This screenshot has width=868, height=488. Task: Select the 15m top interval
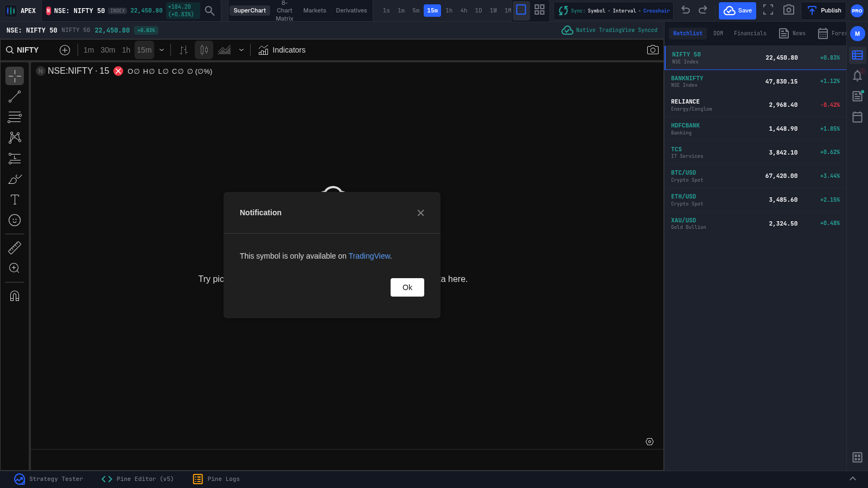[432, 10]
